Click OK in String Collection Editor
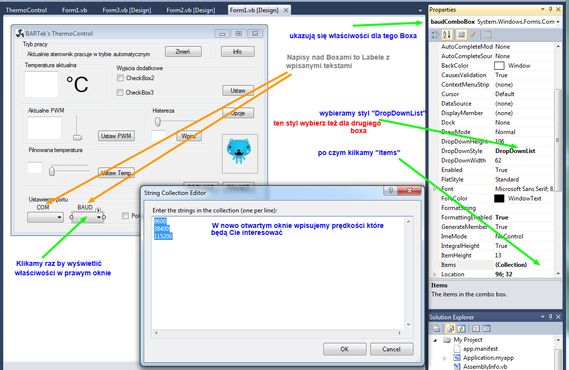This screenshot has width=569, height=370. [344, 349]
